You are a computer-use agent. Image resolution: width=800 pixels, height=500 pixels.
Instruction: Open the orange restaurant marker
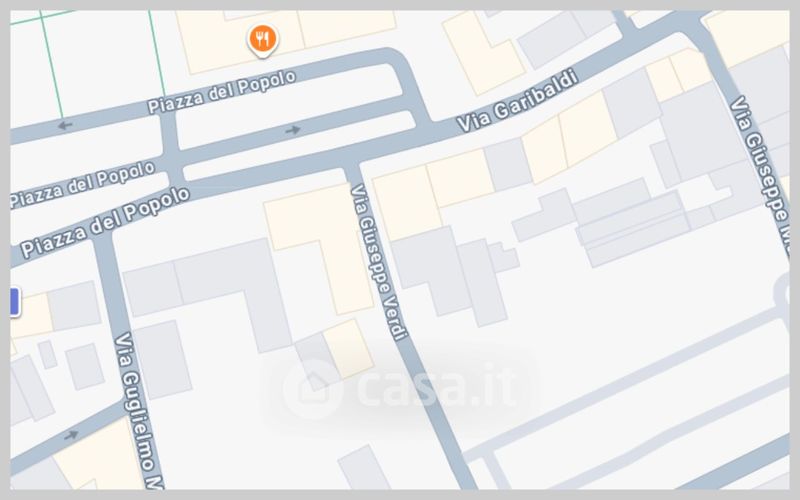263,40
